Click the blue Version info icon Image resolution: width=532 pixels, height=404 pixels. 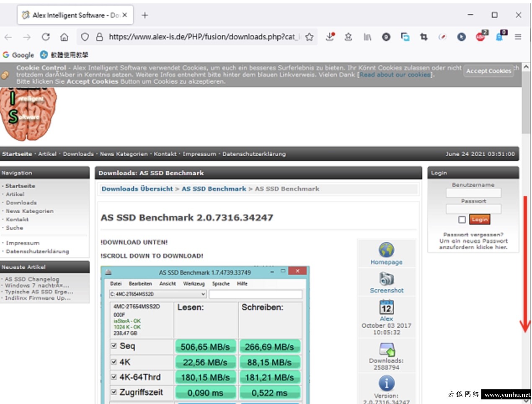click(386, 383)
